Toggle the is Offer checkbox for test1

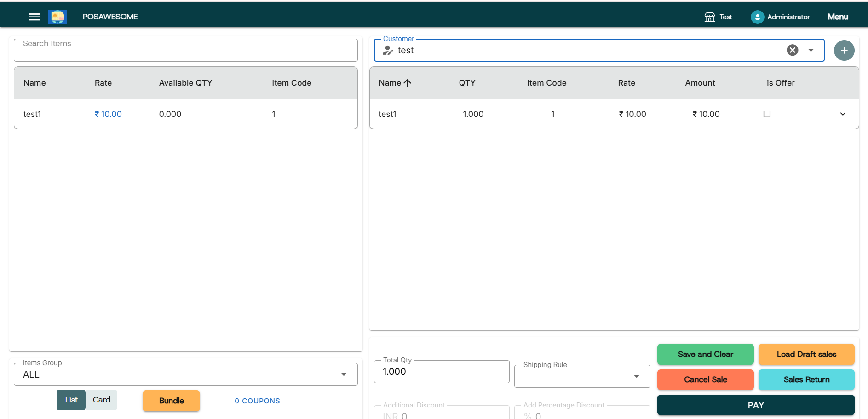click(x=767, y=114)
